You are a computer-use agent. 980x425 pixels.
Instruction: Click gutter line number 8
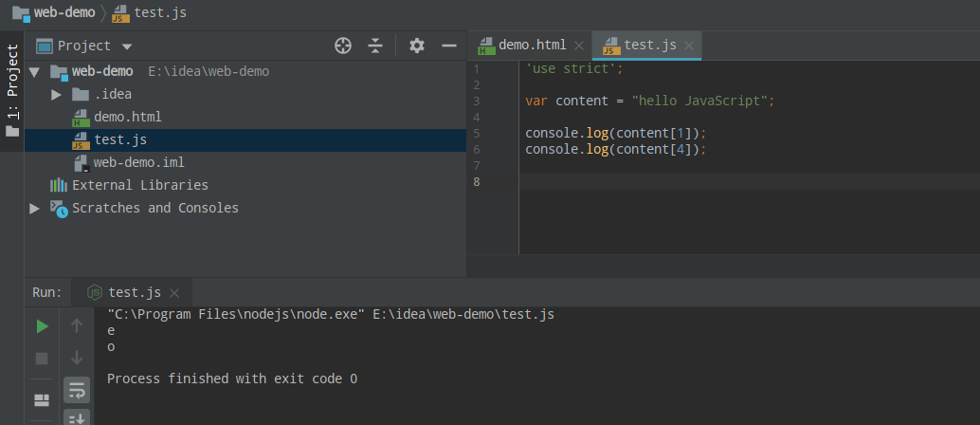click(x=477, y=182)
